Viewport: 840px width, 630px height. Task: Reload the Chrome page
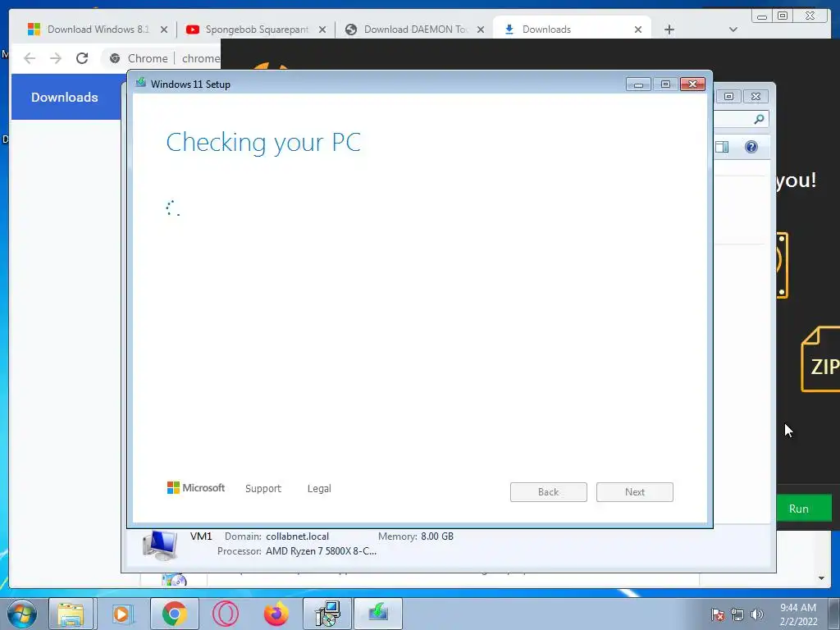[82, 58]
